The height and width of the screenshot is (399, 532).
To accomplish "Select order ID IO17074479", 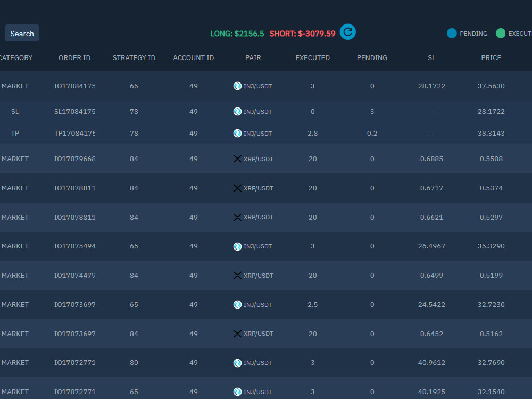I will point(74,275).
